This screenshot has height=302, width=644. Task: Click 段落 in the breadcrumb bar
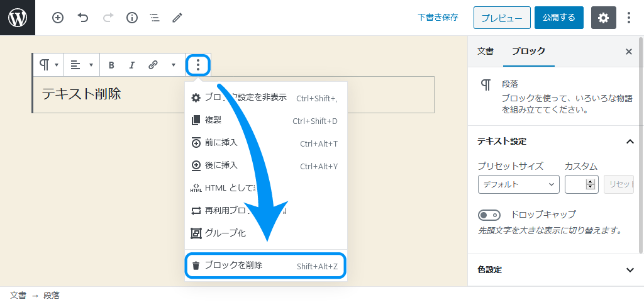tap(52, 295)
